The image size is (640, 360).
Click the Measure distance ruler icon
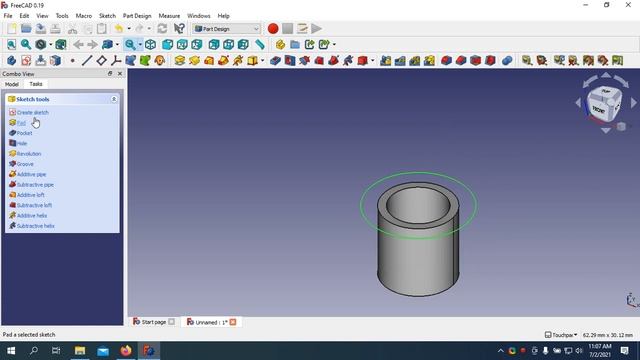[x=260, y=44]
